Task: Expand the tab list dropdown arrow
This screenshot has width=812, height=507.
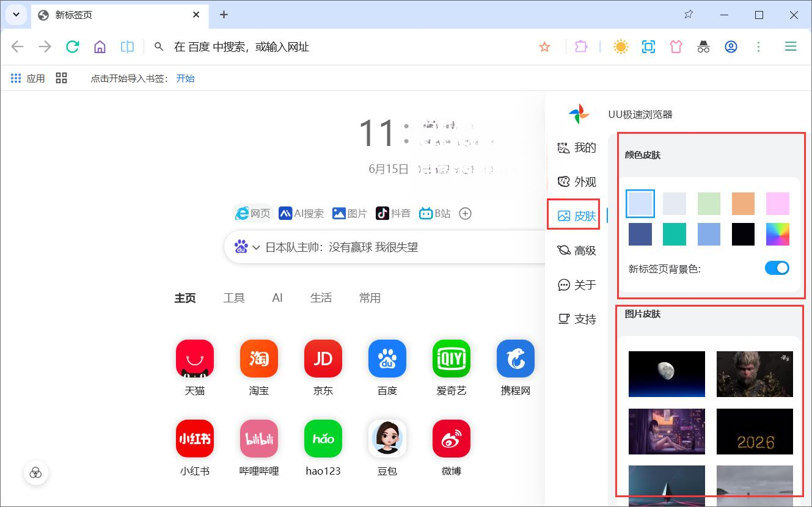Action: [x=16, y=15]
